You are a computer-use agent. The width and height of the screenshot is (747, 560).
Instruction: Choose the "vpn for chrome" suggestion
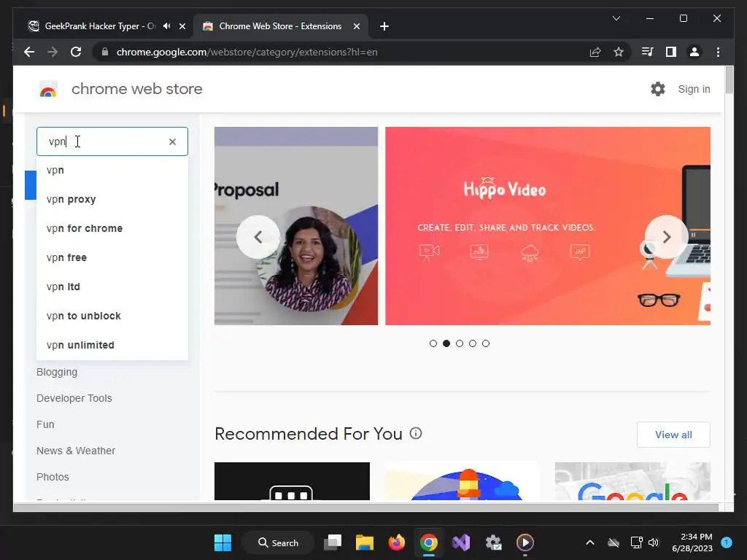(x=112, y=228)
